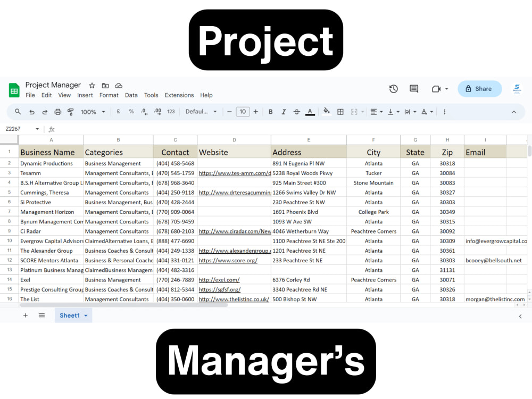This screenshot has height=399, width=532.
Task: Format as percent
Action: 131,111
